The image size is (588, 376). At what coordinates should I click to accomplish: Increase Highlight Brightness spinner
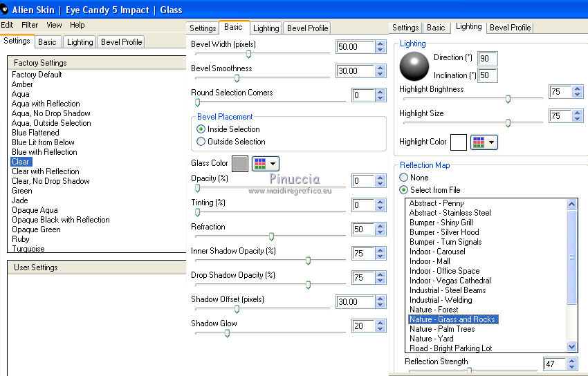pos(578,88)
